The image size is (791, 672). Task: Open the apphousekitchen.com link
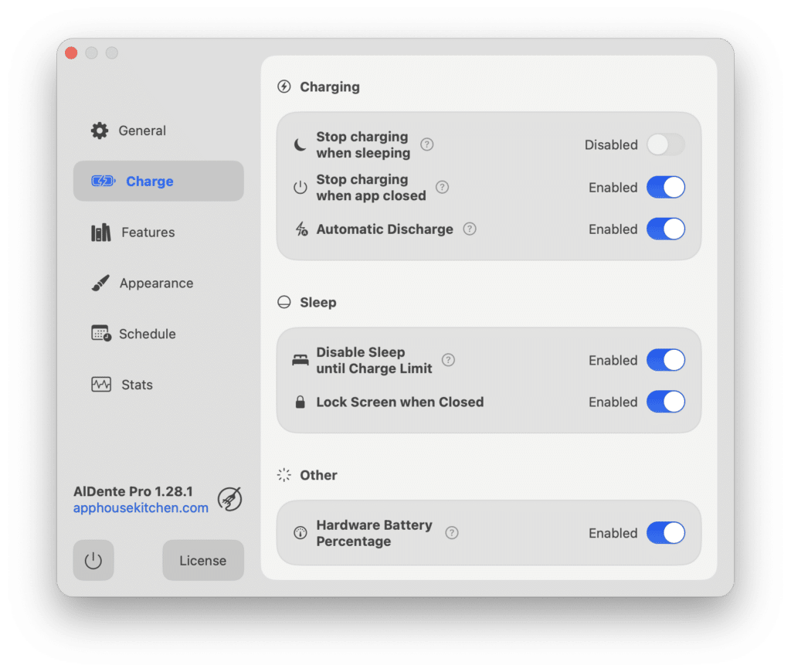[141, 508]
